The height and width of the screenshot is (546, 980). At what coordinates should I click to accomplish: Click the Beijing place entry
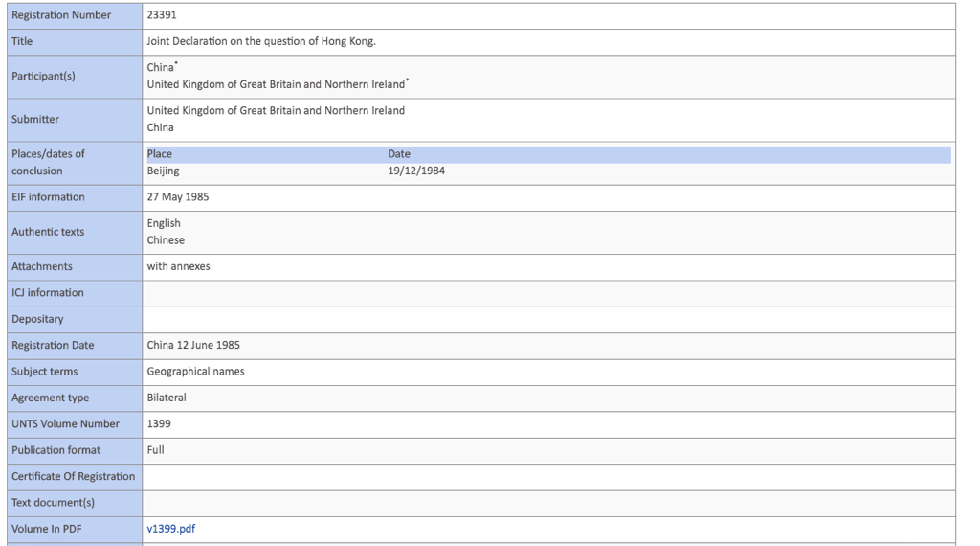click(x=163, y=171)
